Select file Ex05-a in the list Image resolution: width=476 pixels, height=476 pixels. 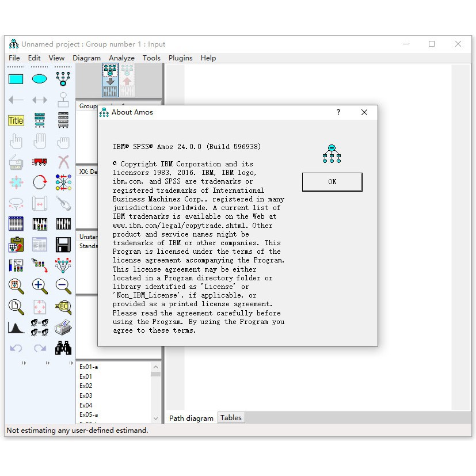tap(89, 414)
